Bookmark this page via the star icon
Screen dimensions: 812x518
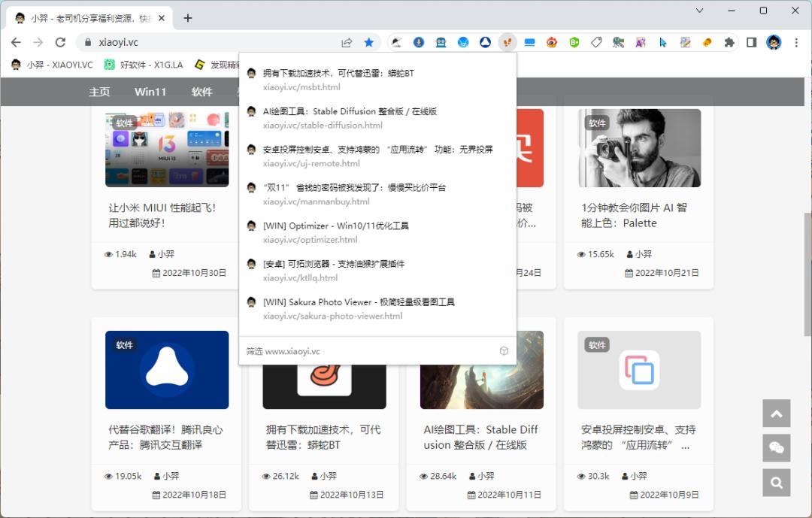pos(368,42)
